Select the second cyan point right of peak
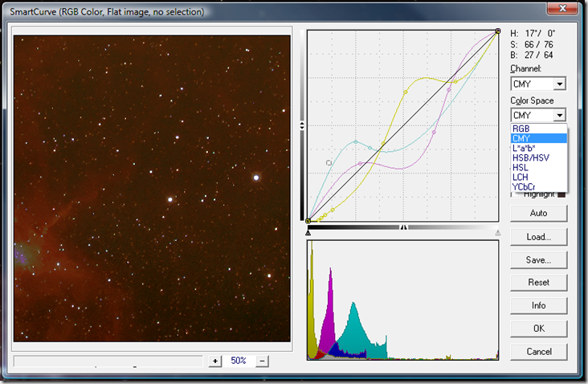588x384 pixels. point(370,148)
